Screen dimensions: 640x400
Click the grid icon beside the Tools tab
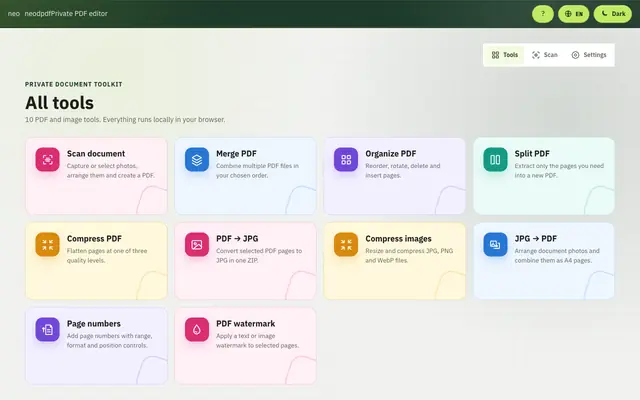(x=495, y=55)
